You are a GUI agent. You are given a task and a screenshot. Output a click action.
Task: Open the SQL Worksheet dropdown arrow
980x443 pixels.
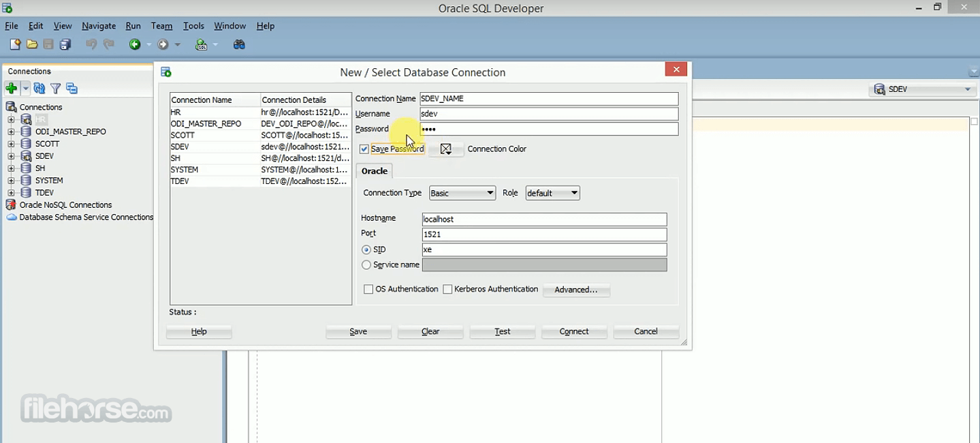(215, 45)
